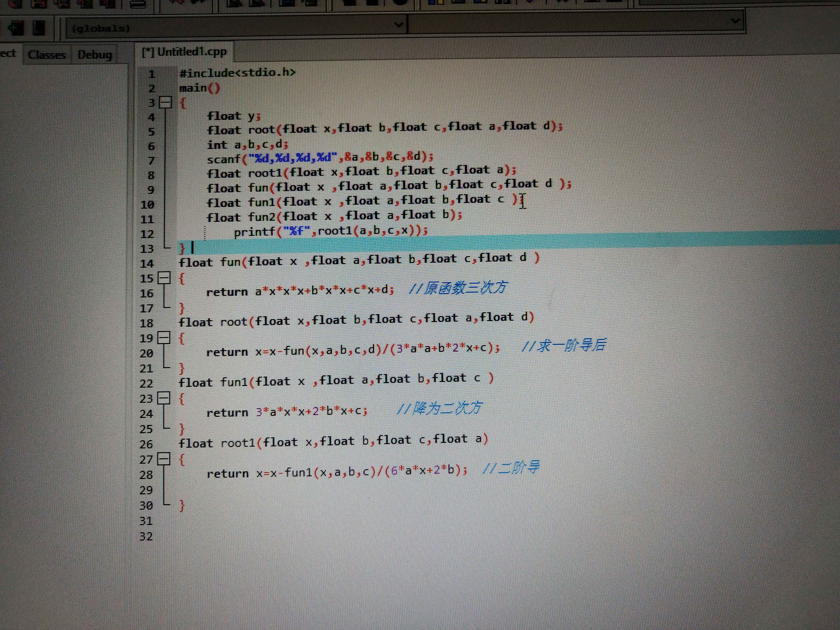Place cursor on the main() line
840x630 pixels.
199,88
